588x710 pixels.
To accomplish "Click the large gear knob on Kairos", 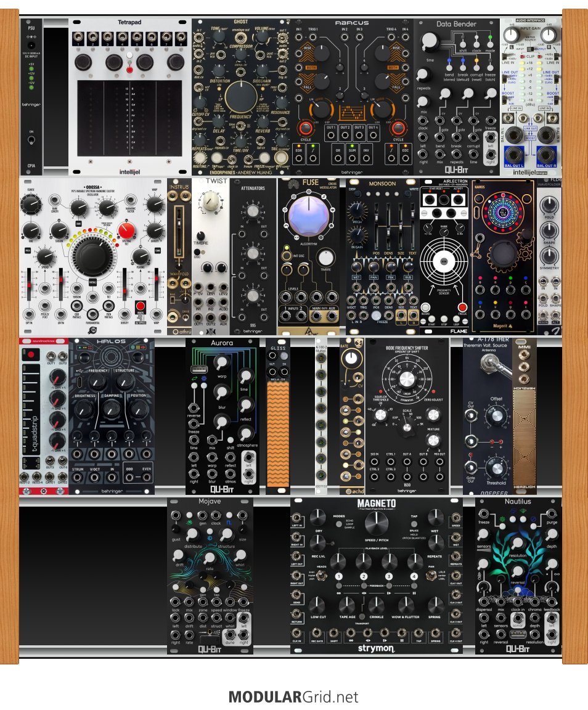I will click(505, 256).
